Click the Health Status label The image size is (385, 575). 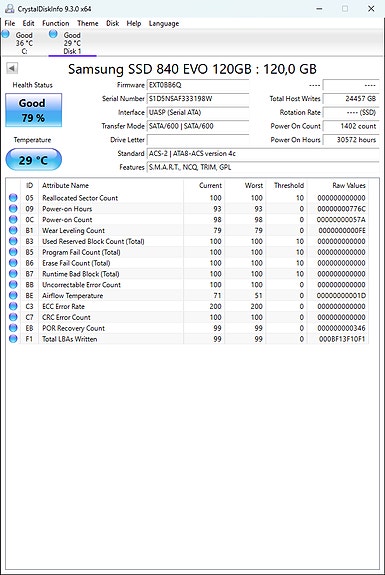tap(33, 85)
